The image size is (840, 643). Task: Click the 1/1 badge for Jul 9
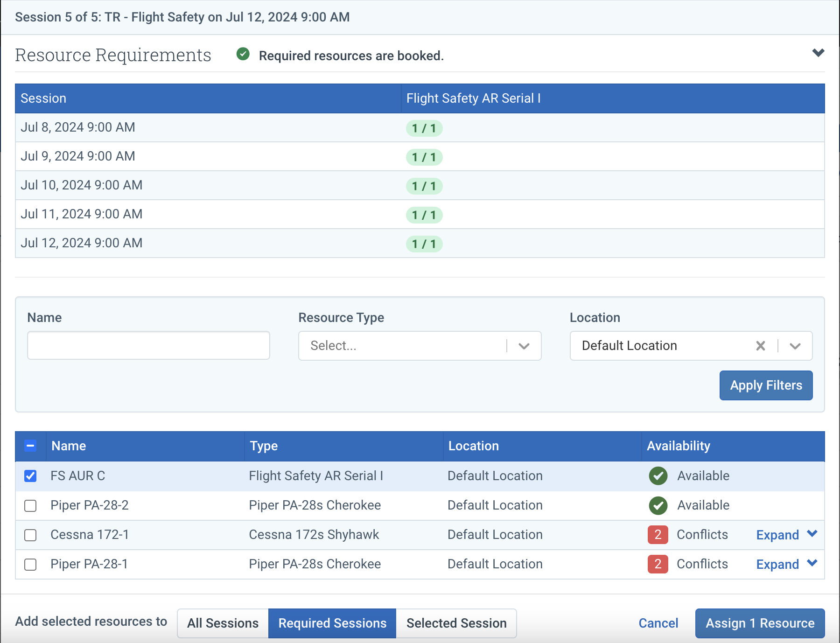[x=424, y=157]
